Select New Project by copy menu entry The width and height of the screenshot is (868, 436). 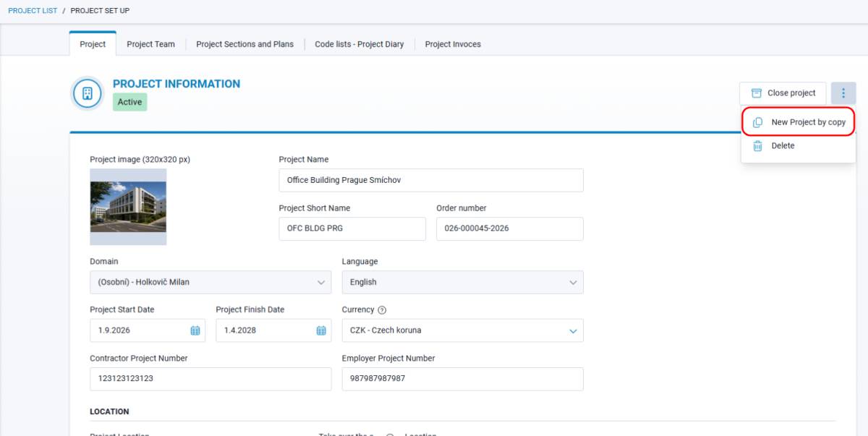point(799,122)
